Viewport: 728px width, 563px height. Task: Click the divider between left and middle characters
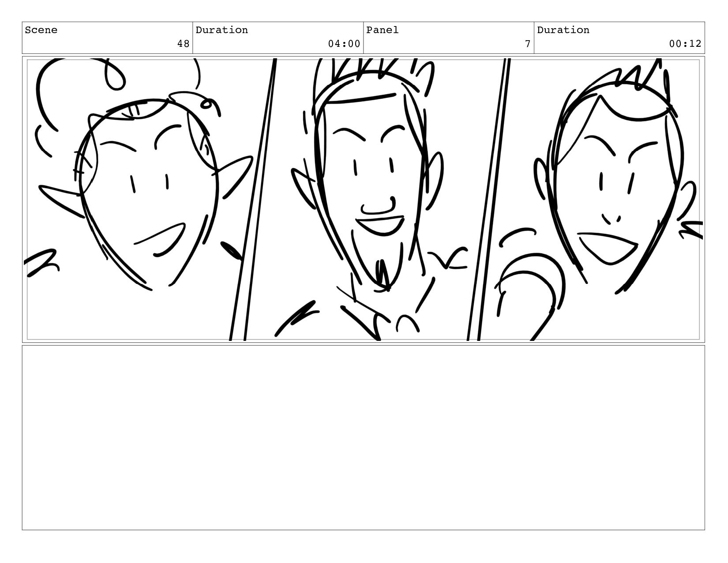pos(252,200)
